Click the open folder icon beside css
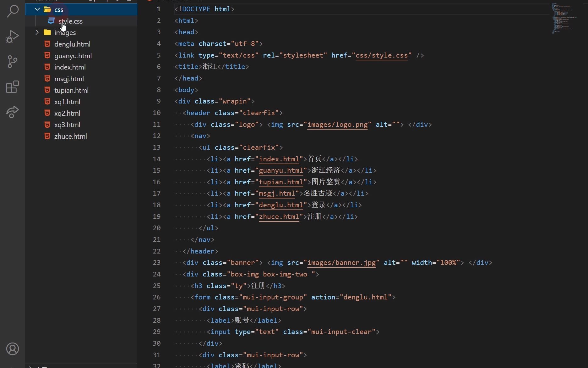The image size is (588, 368). tap(47, 9)
